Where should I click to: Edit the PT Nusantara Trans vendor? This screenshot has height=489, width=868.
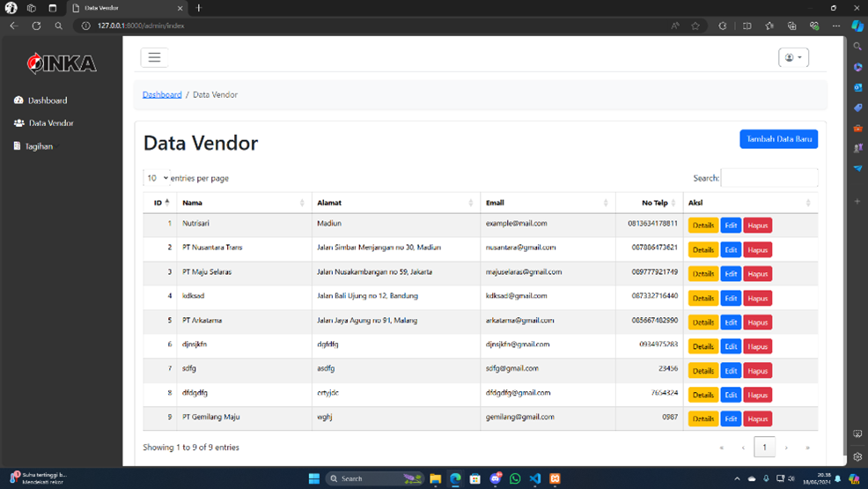click(x=731, y=249)
